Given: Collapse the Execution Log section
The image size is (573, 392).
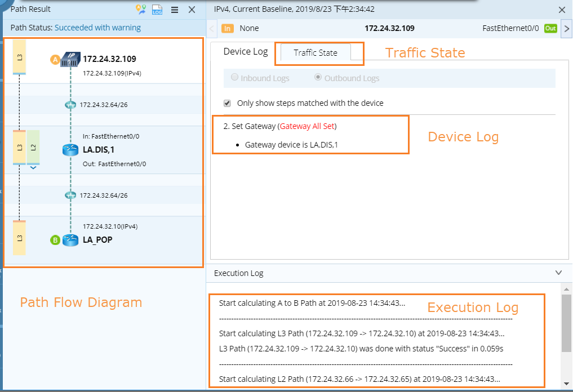Looking at the screenshot, I should (558, 273).
